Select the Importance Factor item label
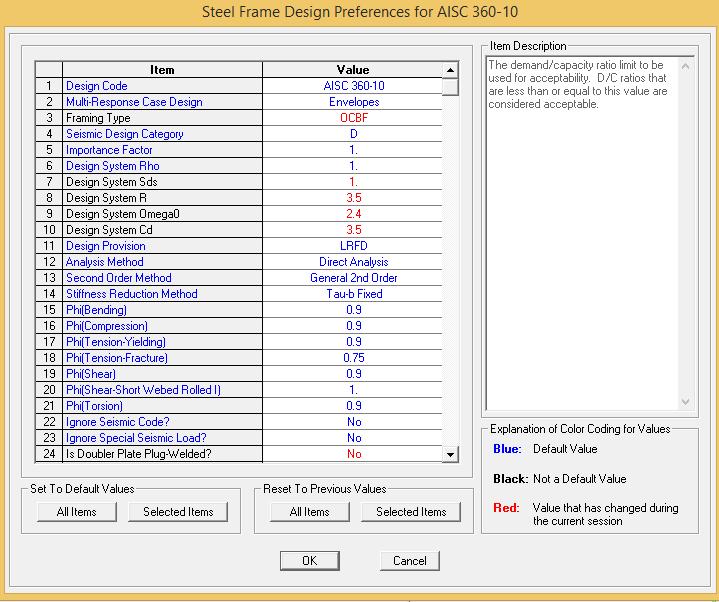The width and height of the screenshot is (719, 602). (162, 150)
